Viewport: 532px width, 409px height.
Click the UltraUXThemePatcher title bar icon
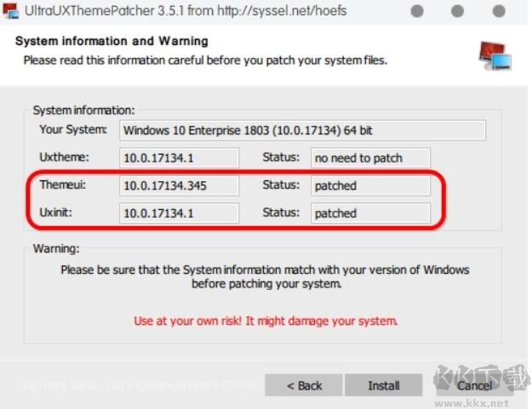[11, 12]
